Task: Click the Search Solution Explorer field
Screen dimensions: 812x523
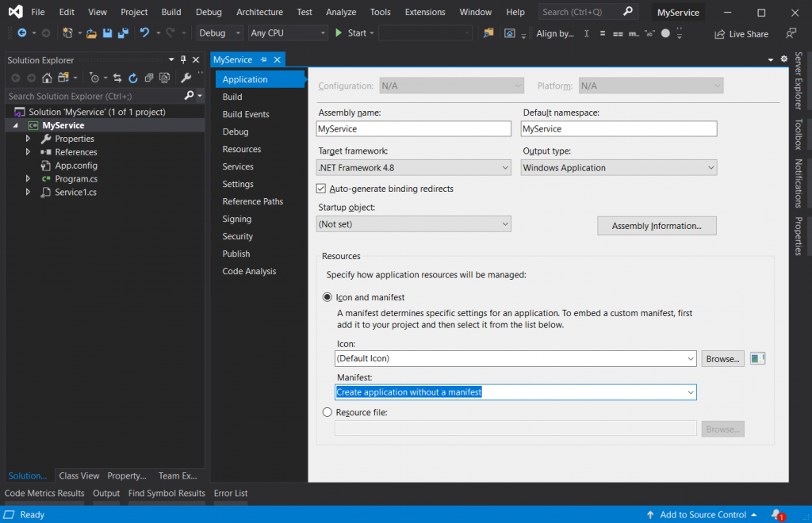Action: pos(94,96)
